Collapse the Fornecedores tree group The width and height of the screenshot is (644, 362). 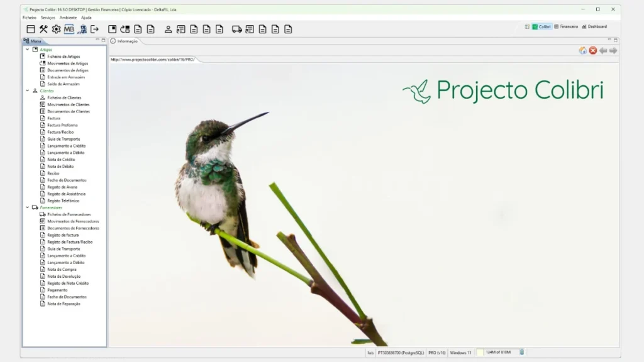(x=28, y=207)
